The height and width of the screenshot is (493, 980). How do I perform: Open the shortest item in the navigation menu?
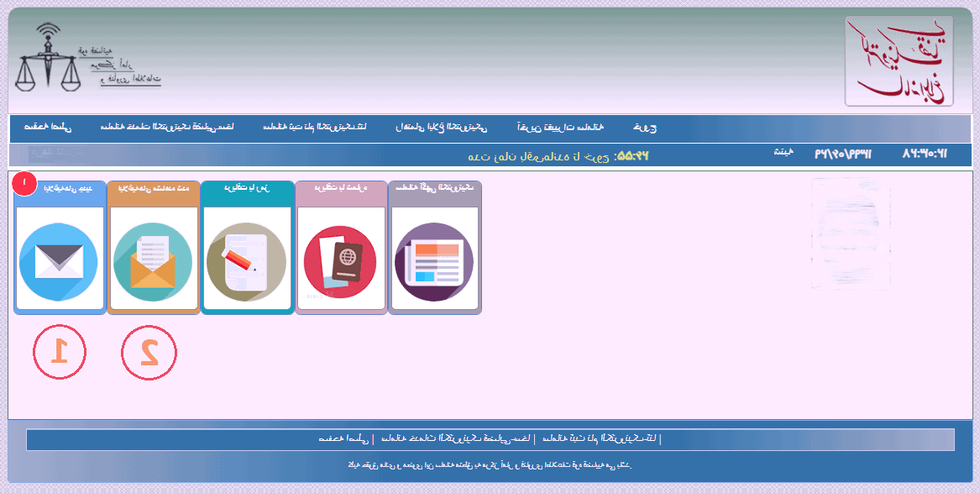click(645, 128)
